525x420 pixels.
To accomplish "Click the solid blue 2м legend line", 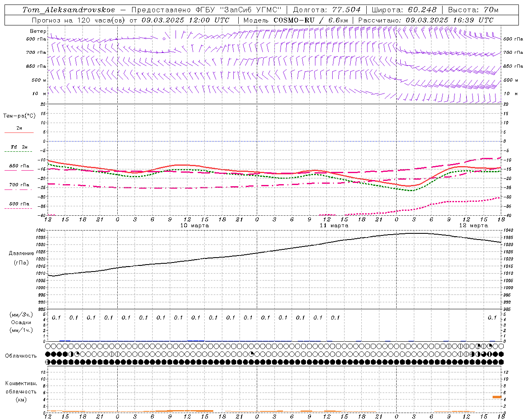I will point(19,133).
